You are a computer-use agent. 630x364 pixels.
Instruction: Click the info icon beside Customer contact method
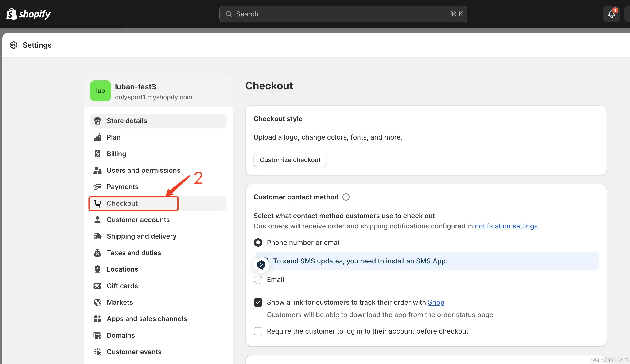346,197
